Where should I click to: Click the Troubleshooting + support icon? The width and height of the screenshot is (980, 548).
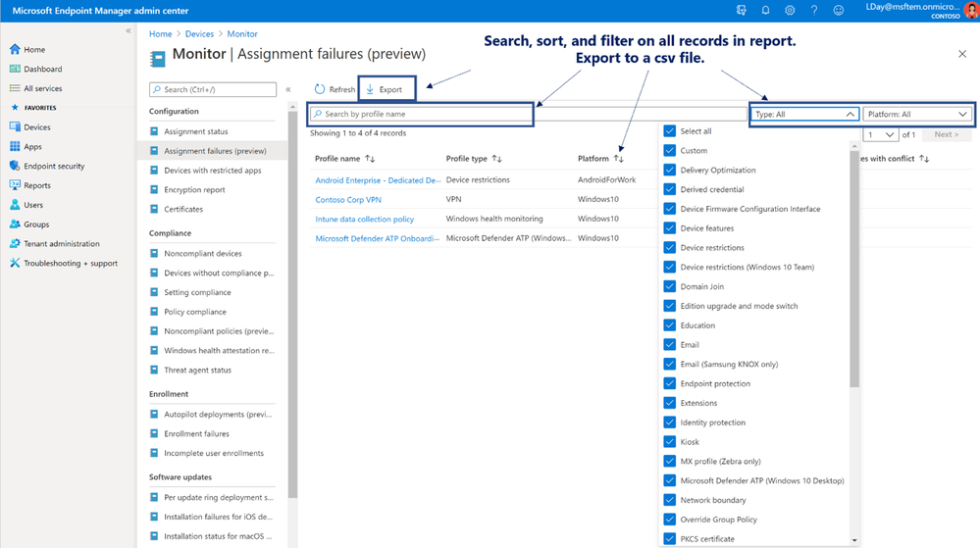pyautogui.click(x=15, y=263)
